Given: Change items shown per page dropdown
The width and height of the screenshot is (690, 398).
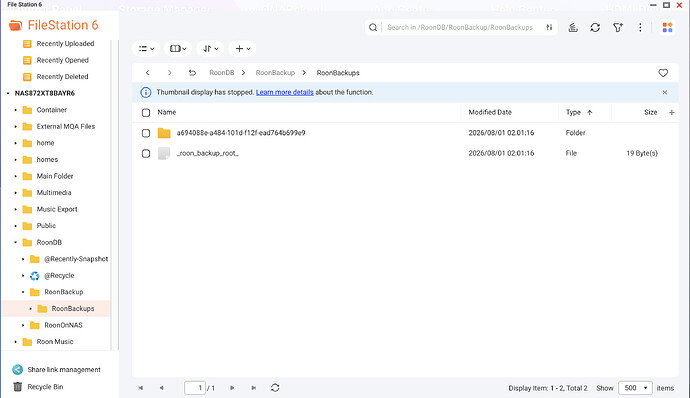Looking at the screenshot, I should [x=635, y=388].
